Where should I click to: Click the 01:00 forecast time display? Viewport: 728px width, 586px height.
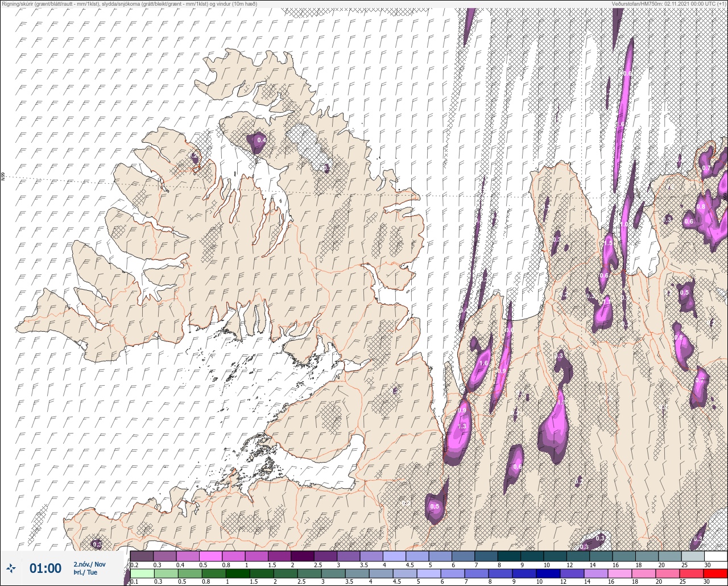coord(45,568)
